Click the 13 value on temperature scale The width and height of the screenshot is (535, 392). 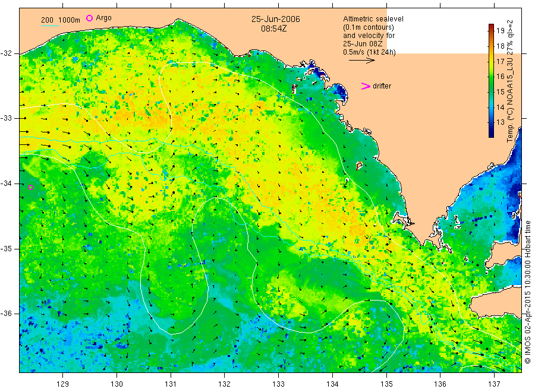coord(500,122)
